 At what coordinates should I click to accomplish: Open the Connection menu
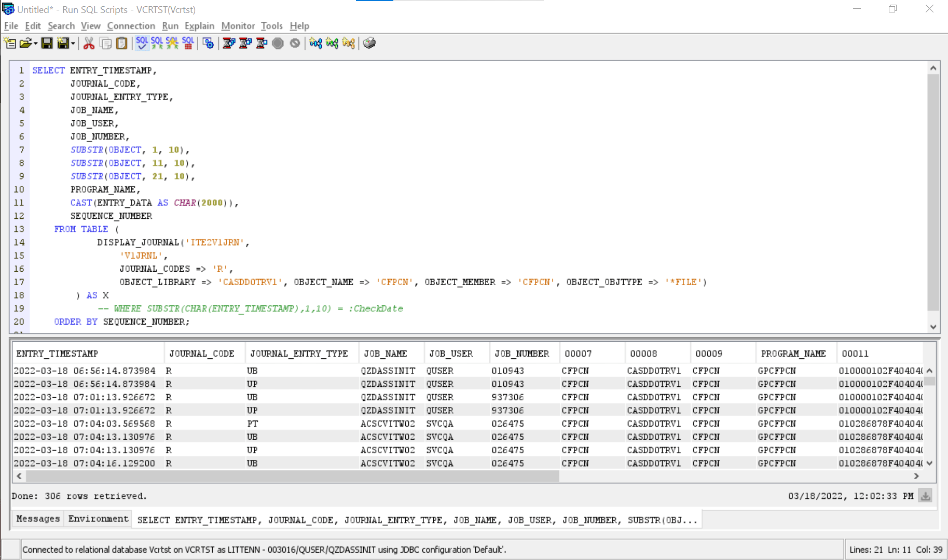point(131,25)
